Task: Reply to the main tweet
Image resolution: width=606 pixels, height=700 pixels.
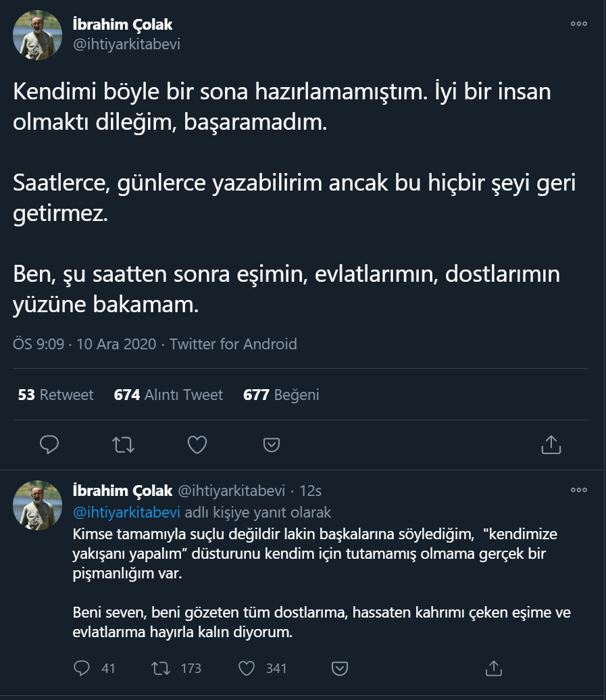Action: click(49, 445)
